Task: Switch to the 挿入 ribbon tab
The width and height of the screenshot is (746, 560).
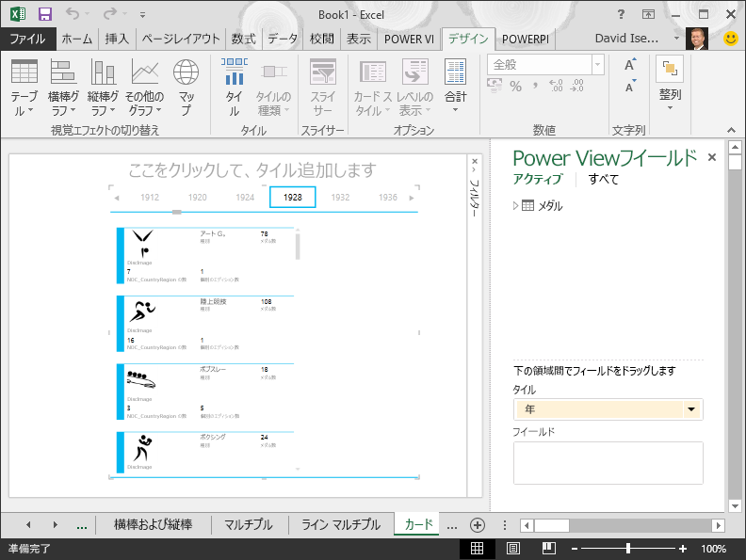Action: pos(117,39)
